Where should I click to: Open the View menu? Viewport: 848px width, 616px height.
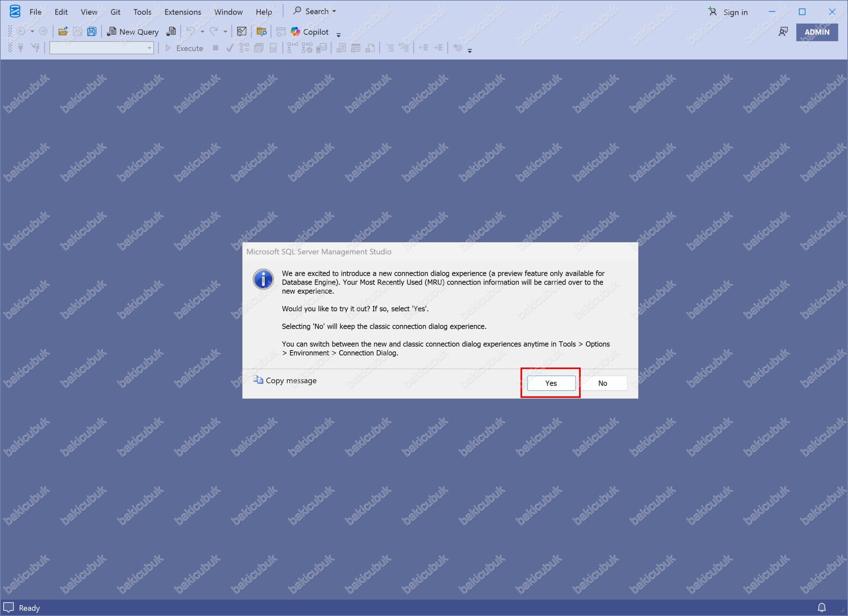(x=89, y=12)
